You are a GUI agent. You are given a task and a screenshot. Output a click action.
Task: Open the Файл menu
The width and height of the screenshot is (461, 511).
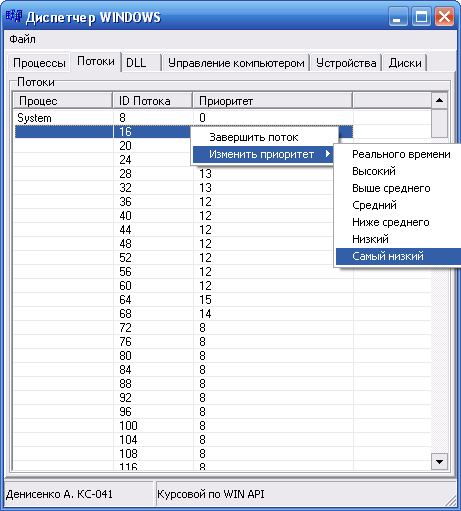22,39
